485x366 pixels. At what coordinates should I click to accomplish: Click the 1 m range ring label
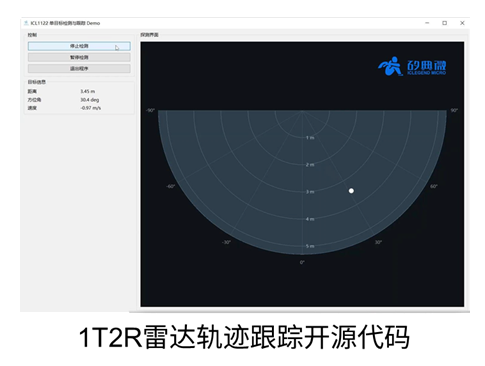(x=310, y=138)
